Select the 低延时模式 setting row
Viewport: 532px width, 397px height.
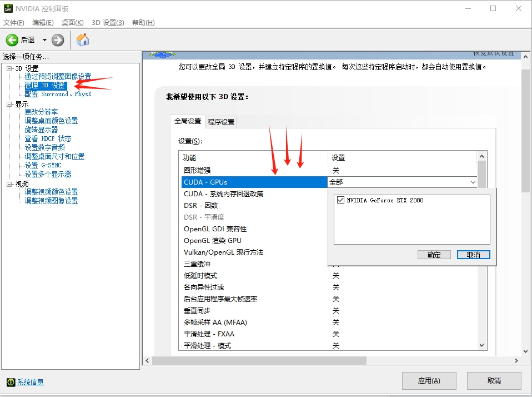pyautogui.click(x=329, y=275)
